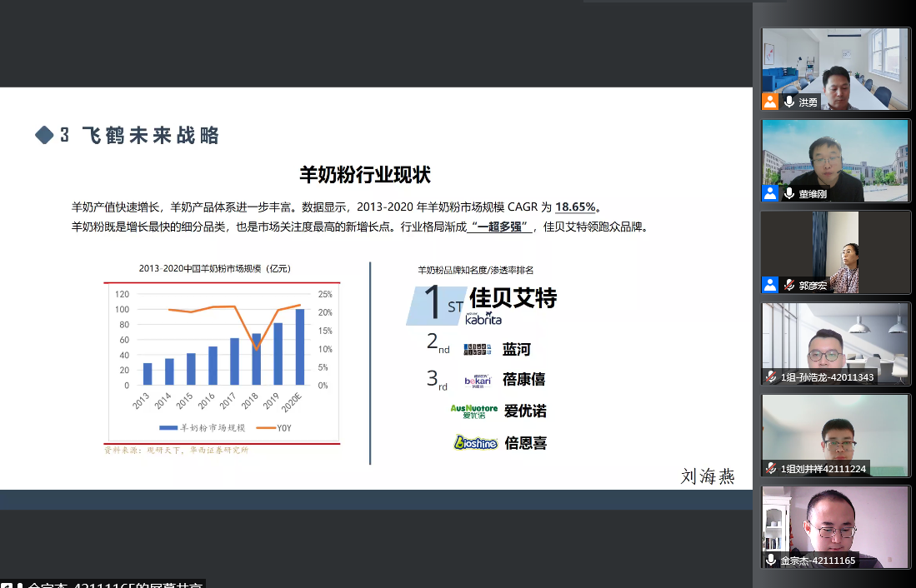Click the orange host icon beside 洪勇

tap(770, 102)
